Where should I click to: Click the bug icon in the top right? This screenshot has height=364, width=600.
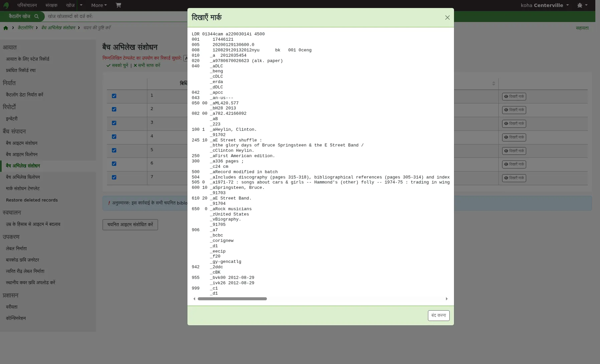(580, 5)
